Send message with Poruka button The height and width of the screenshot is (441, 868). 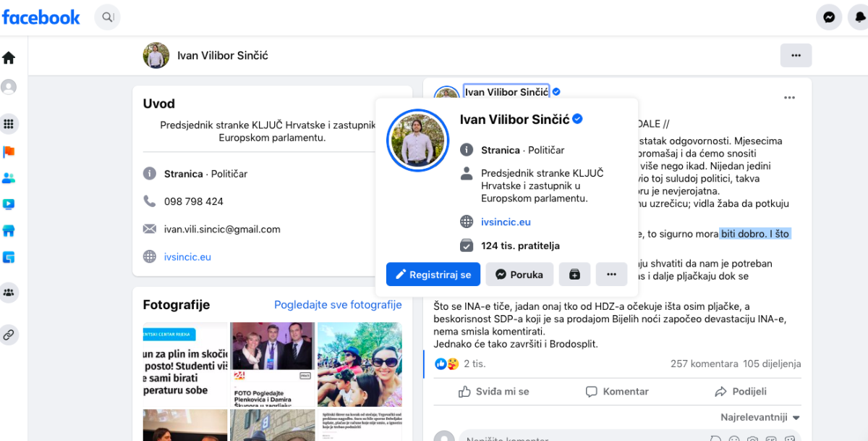[520, 274]
